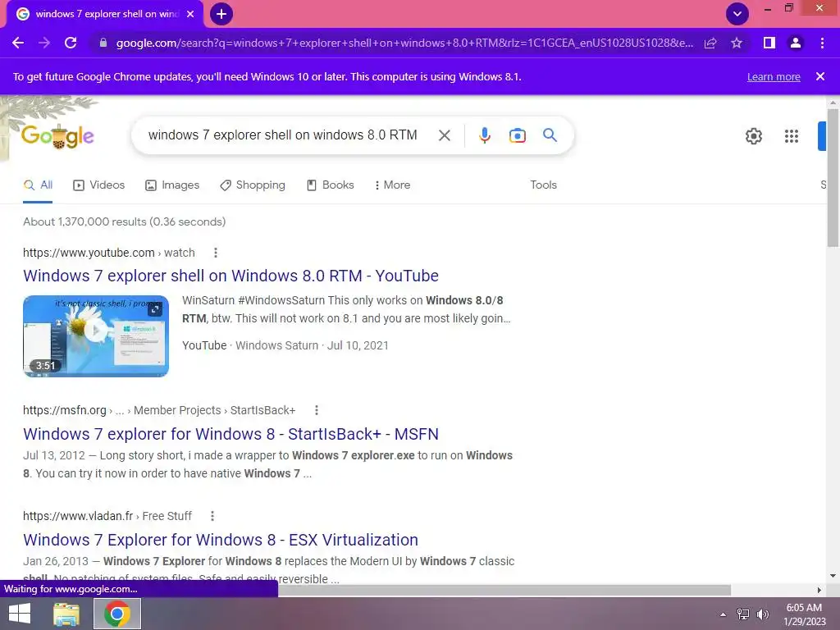840x630 pixels.
Task: Expand video preview from thumbnail corner icon
Action: coord(155,309)
